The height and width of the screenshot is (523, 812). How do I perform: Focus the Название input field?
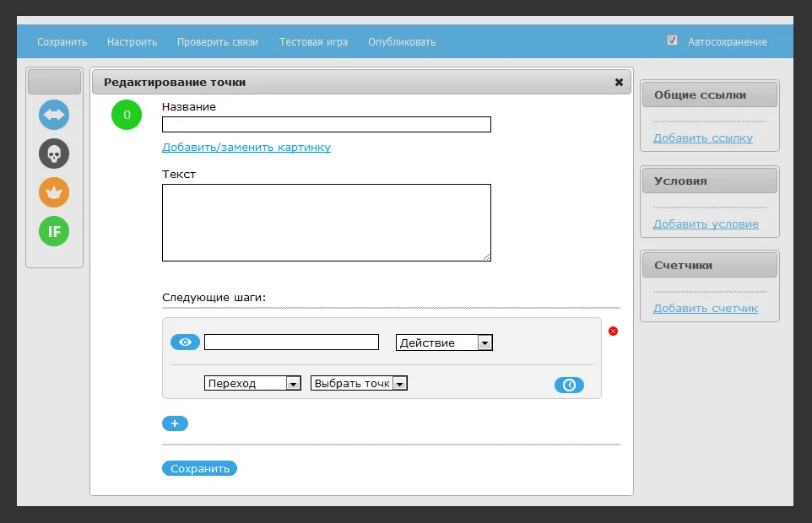click(326, 125)
